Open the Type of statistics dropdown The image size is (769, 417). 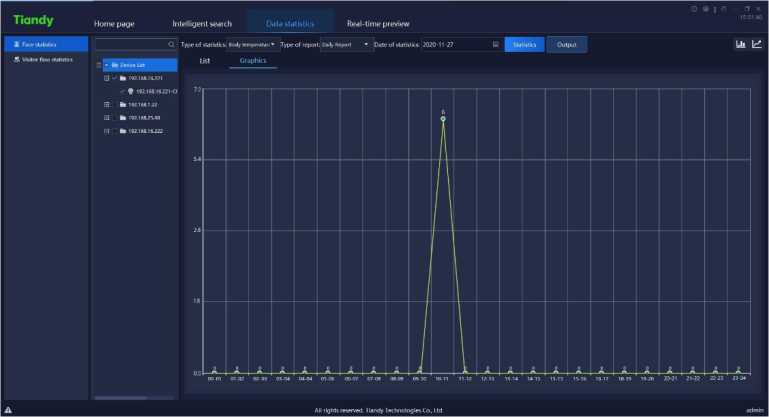[x=251, y=45]
